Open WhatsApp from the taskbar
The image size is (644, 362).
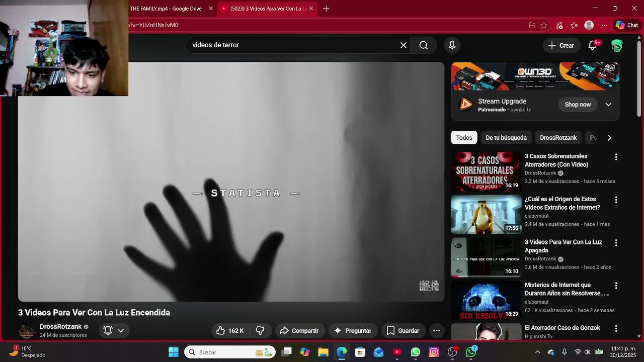click(x=416, y=352)
